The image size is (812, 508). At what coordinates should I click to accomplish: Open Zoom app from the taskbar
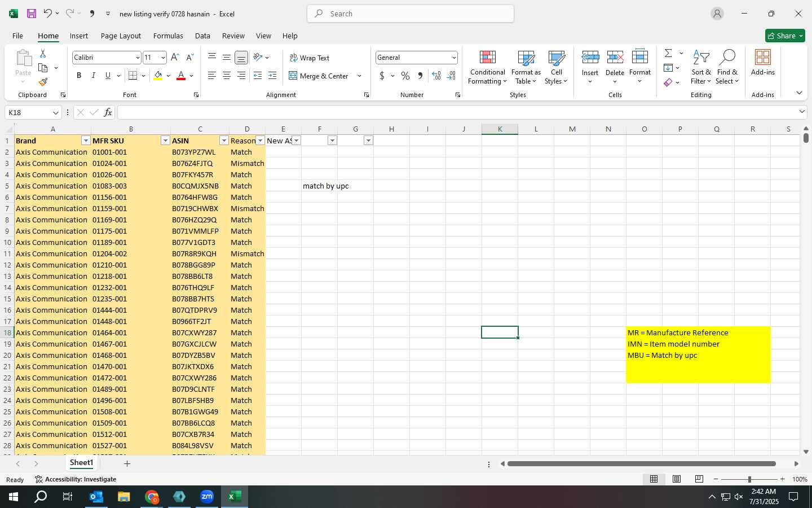tap(207, 497)
